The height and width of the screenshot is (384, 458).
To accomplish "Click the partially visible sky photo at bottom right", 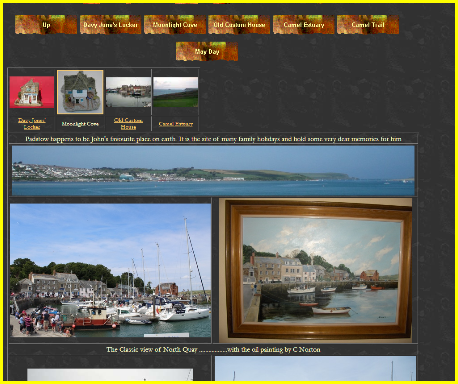I will pos(315,368).
